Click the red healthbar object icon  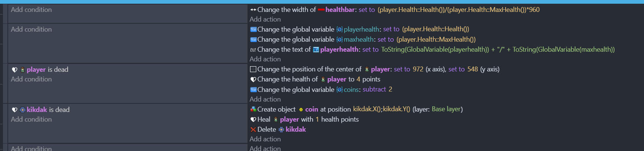coord(321,10)
